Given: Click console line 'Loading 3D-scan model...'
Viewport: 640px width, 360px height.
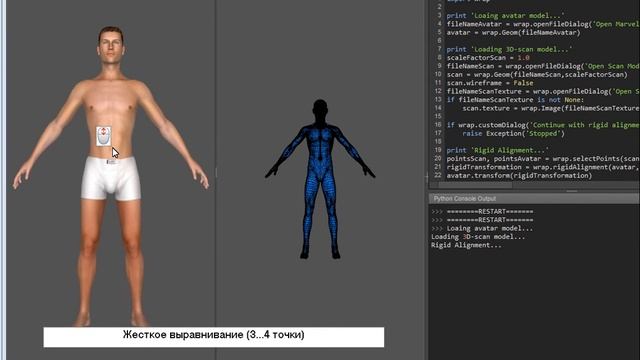Looking at the screenshot, I should (478, 237).
